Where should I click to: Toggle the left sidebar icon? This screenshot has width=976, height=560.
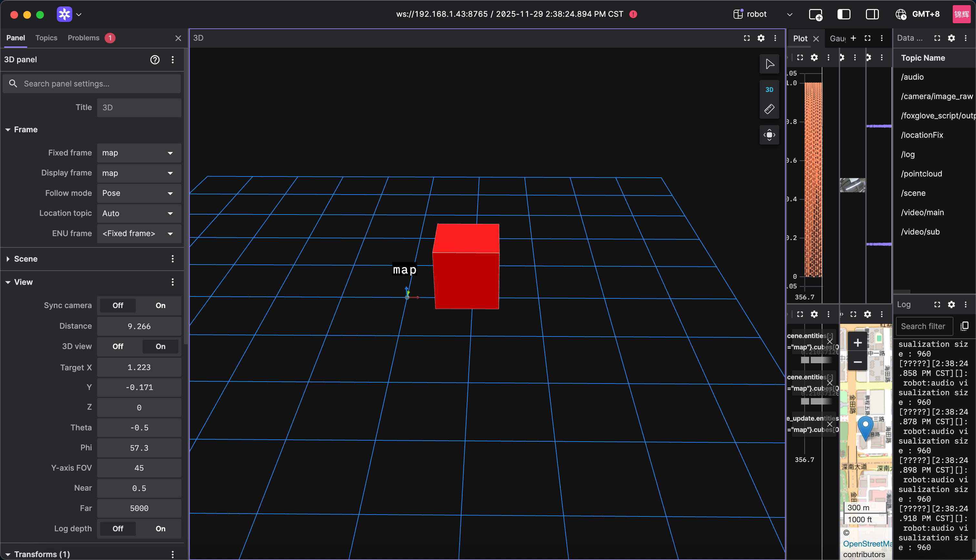843,15
